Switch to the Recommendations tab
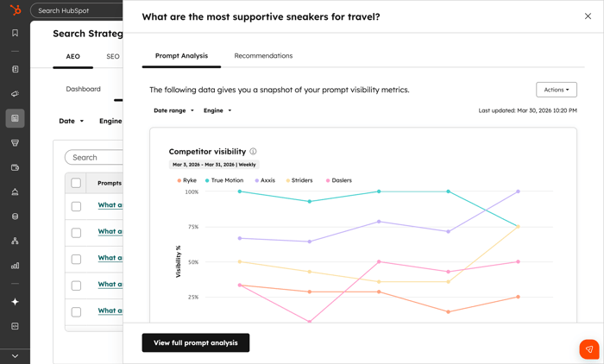This screenshot has height=364, width=604. 263,56
